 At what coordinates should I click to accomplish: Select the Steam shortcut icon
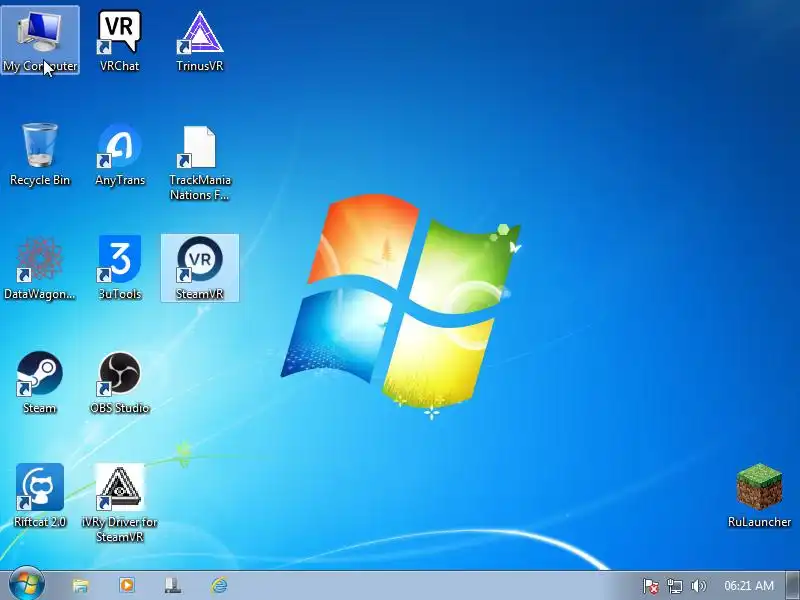click(x=40, y=373)
